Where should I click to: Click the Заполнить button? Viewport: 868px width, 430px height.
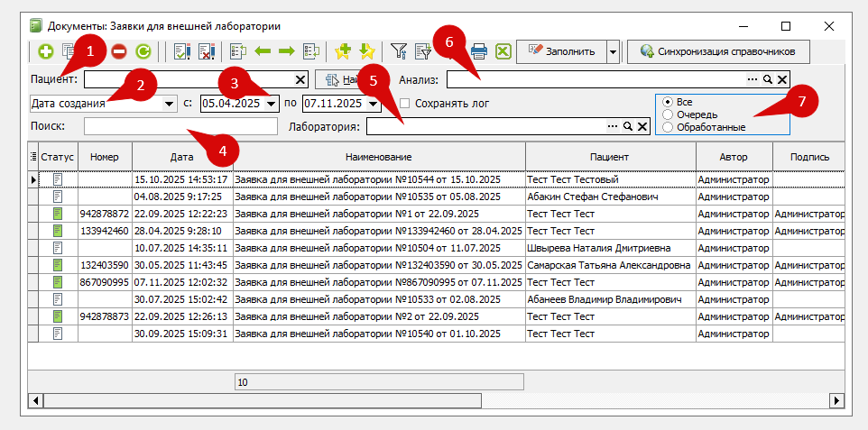[561, 51]
